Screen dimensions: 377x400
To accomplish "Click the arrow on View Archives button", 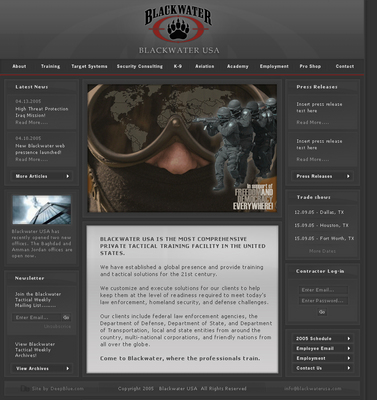I will click(x=68, y=368).
